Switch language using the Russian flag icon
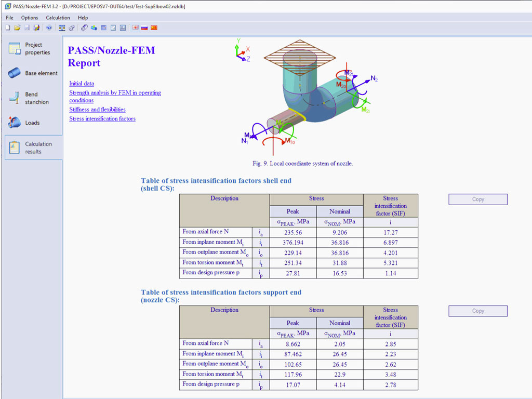Viewport: 532px width, 399px height. (x=144, y=28)
